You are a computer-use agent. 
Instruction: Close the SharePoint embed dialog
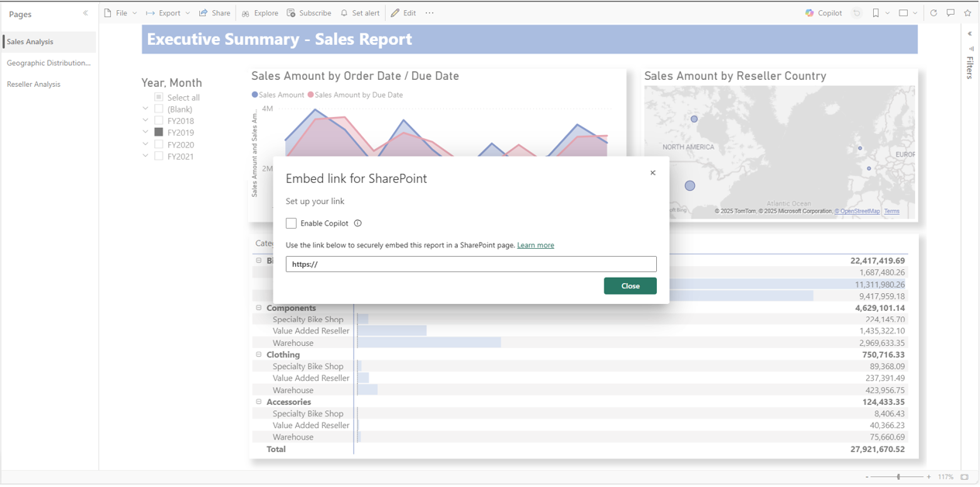pos(629,285)
